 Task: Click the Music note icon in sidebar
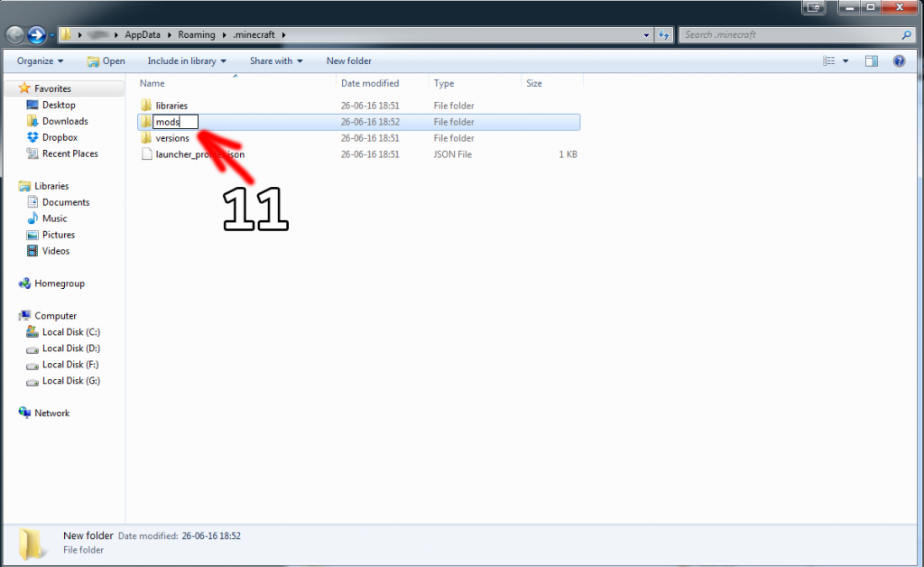(32, 218)
